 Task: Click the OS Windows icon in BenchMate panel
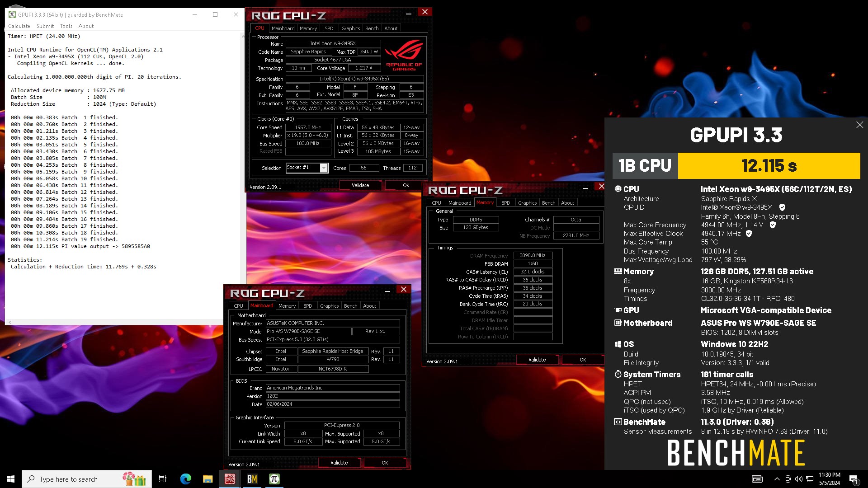(x=618, y=344)
